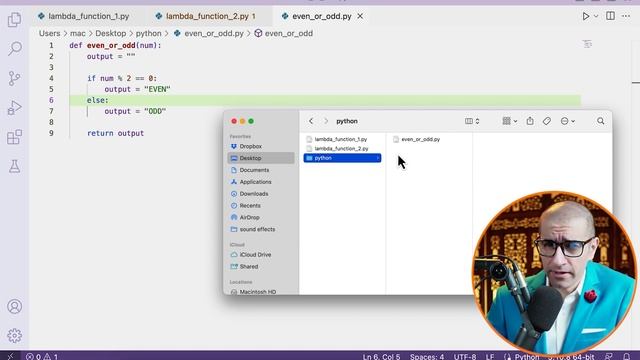
Task: Open the Search view in activity bar
Action: (x=14, y=49)
